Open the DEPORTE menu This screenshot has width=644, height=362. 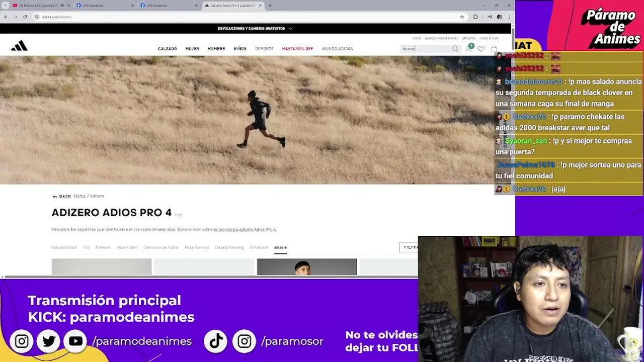[x=264, y=49]
